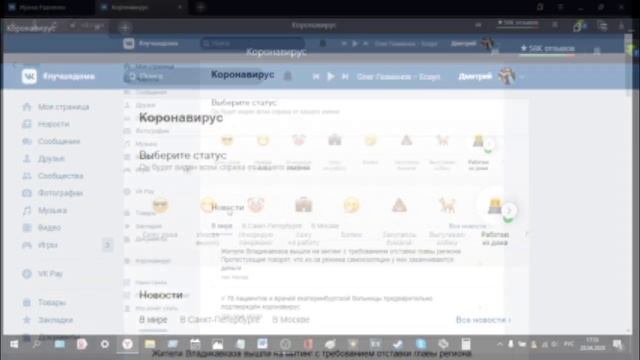
Task: Click the large VK logo in the header
Action: [x=29, y=76]
